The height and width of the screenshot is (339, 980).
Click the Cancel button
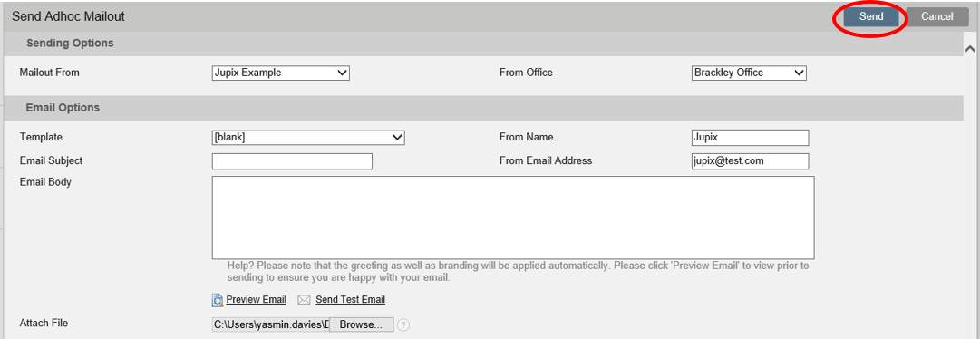936,17
